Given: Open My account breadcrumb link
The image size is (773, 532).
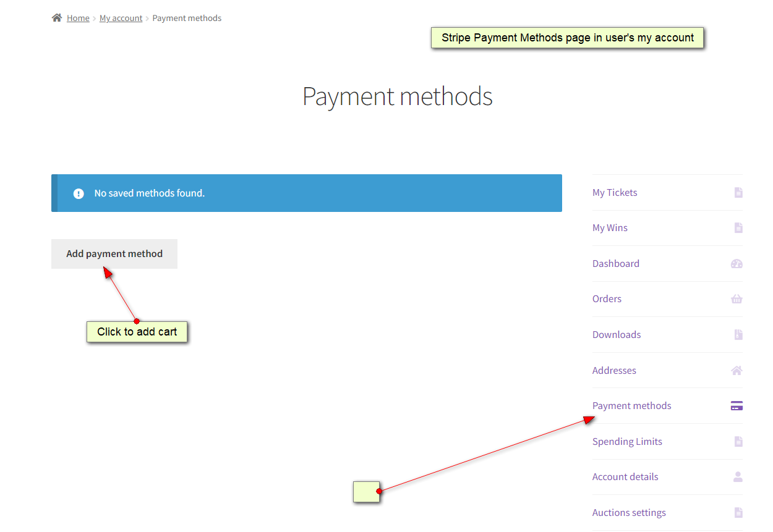Looking at the screenshot, I should coord(121,18).
